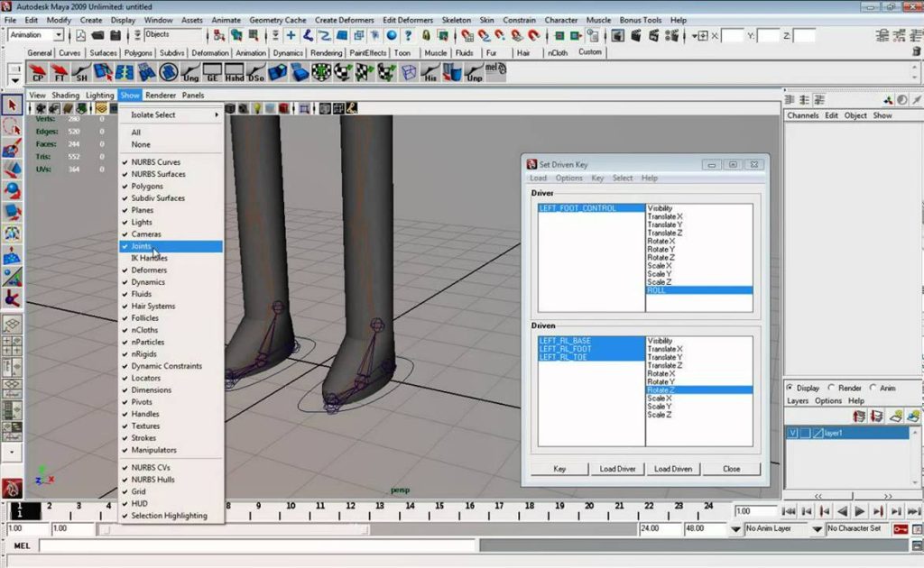
Task: Select Rotate Z in Driven attribute list
Action: 699,390
